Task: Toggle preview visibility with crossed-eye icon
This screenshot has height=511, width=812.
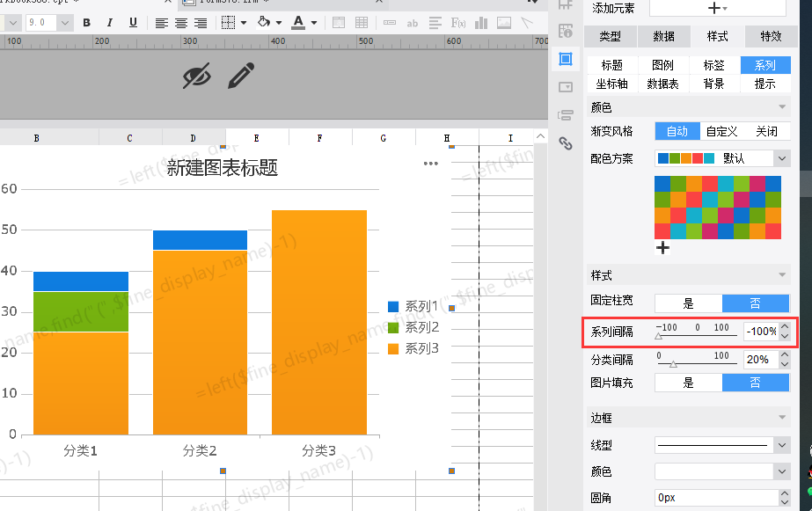Action: [197, 77]
